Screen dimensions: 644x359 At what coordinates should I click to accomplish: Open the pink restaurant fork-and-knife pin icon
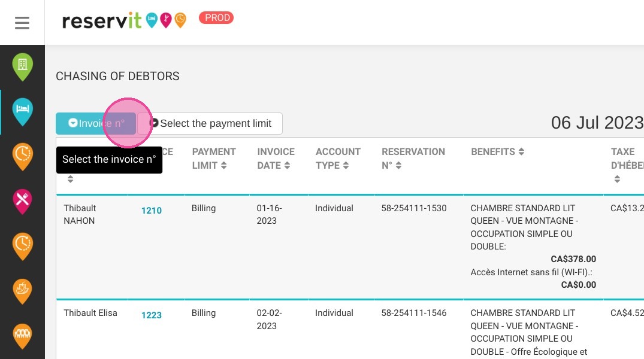tap(23, 202)
